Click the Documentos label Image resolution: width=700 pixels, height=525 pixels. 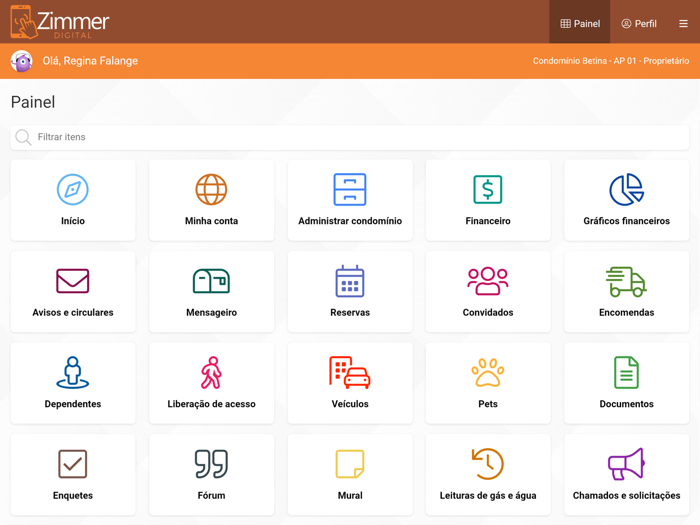click(626, 404)
